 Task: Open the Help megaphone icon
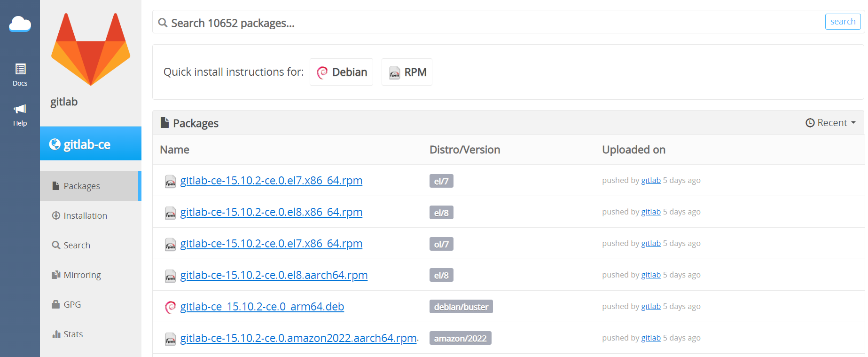tap(20, 115)
